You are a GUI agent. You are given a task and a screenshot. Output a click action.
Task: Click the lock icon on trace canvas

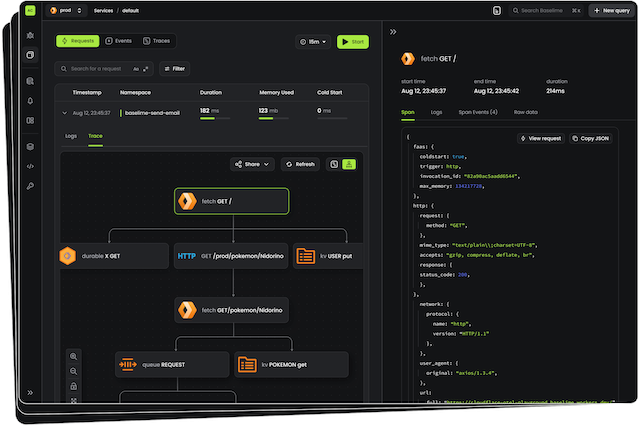(74, 386)
